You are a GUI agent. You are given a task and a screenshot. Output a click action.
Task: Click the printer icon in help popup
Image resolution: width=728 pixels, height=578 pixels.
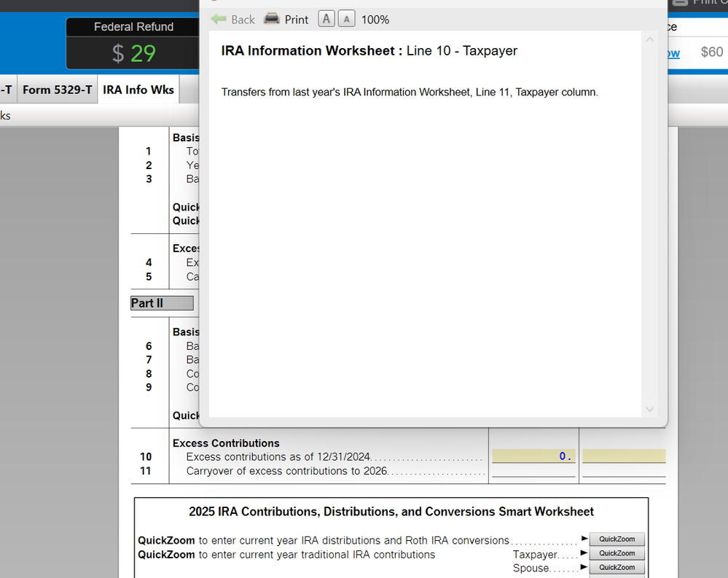pyautogui.click(x=272, y=19)
